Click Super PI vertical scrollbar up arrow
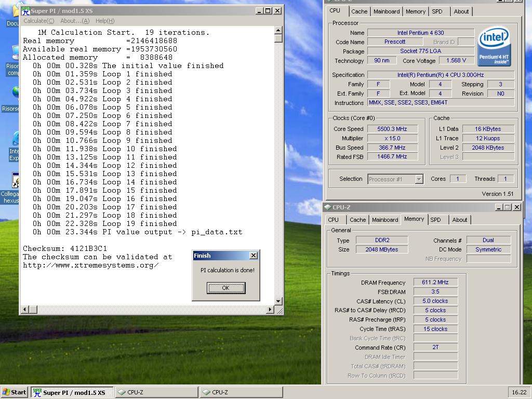 point(278,30)
